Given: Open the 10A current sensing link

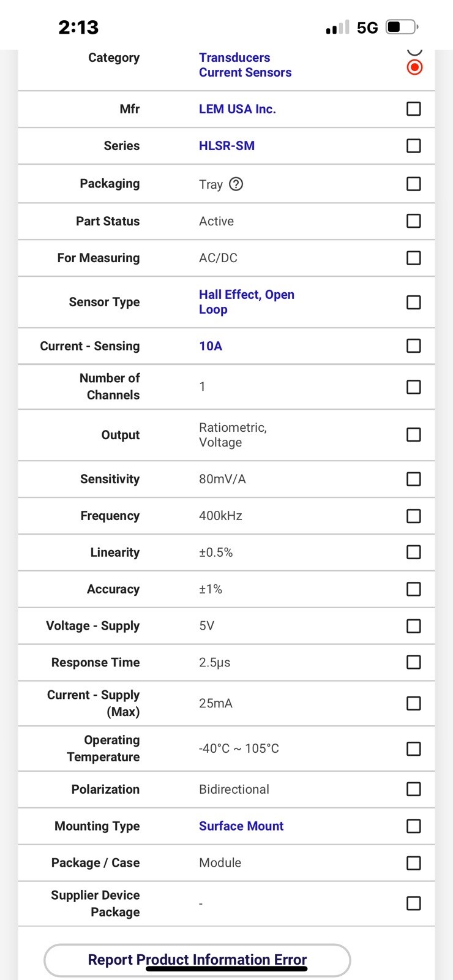Looking at the screenshot, I should coord(211,346).
